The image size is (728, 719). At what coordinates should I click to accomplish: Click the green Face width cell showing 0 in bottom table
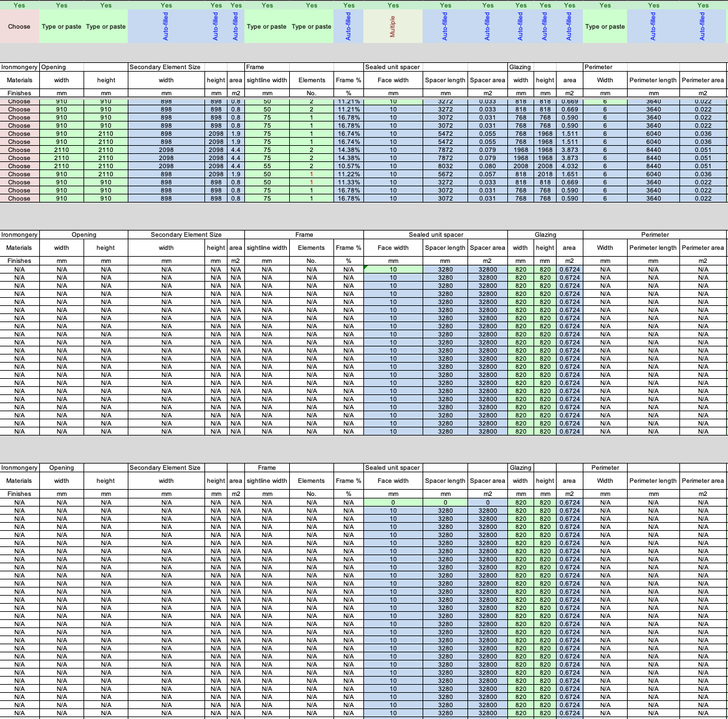click(393, 502)
